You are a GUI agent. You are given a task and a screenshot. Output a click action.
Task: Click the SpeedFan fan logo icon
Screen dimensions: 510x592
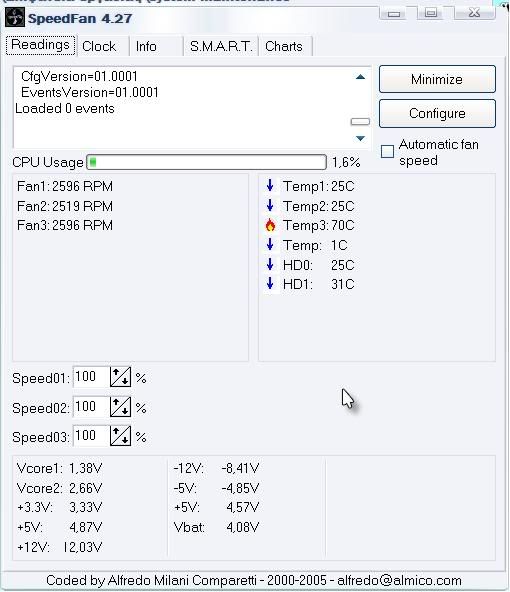[x=15, y=18]
